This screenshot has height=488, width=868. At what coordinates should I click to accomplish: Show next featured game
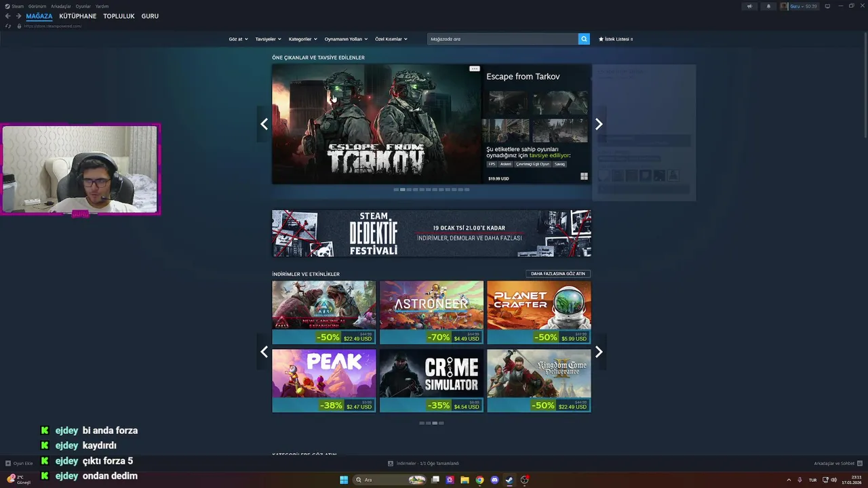tap(599, 124)
